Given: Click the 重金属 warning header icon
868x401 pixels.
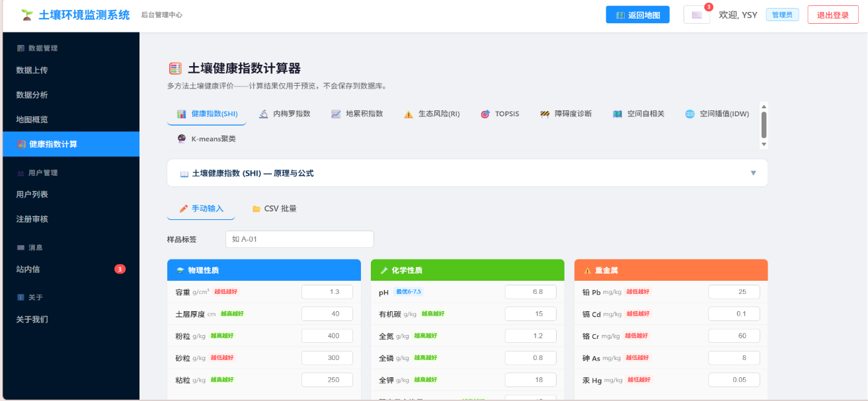Looking at the screenshot, I should click(x=588, y=271).
